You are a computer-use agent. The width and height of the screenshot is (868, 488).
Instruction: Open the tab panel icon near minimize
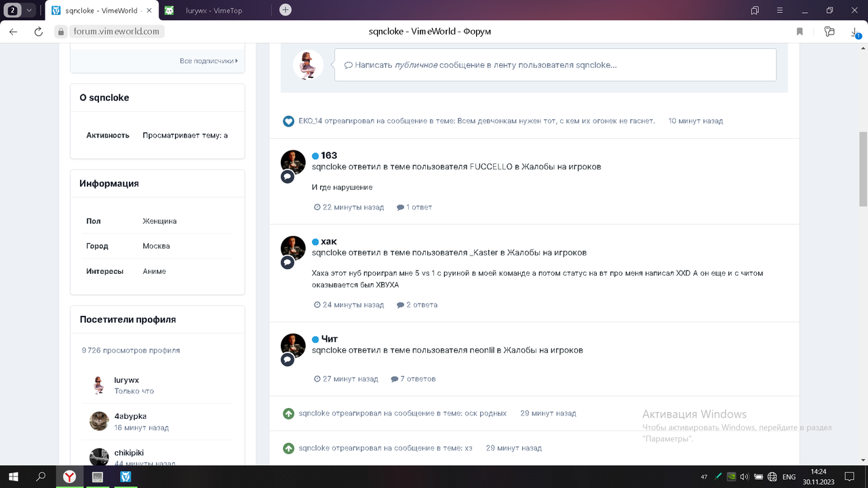pyautogui.click(x=754, y=10)
